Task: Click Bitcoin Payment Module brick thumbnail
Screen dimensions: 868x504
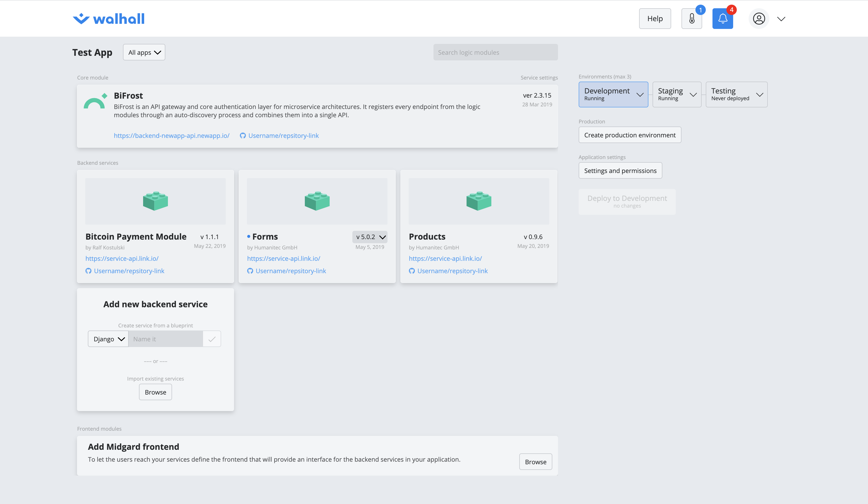Action: click(155, 201)
